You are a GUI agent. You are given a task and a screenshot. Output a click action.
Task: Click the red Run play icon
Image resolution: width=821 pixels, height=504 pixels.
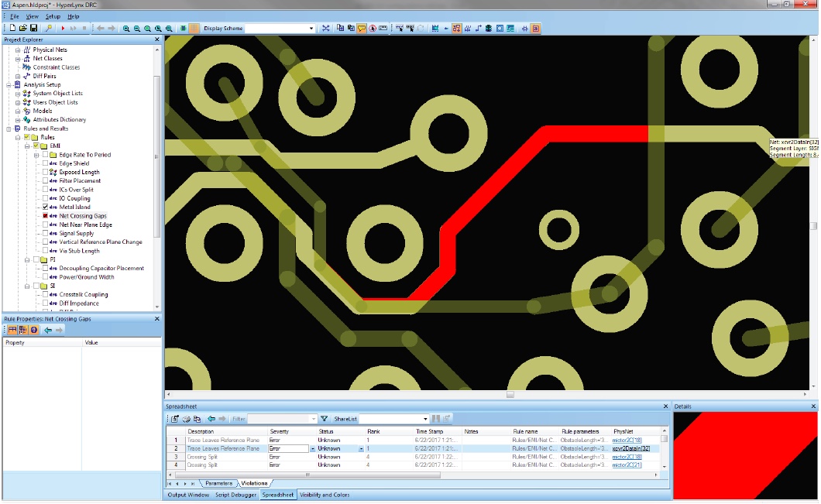pyautogui.click(x=63, y=29)
